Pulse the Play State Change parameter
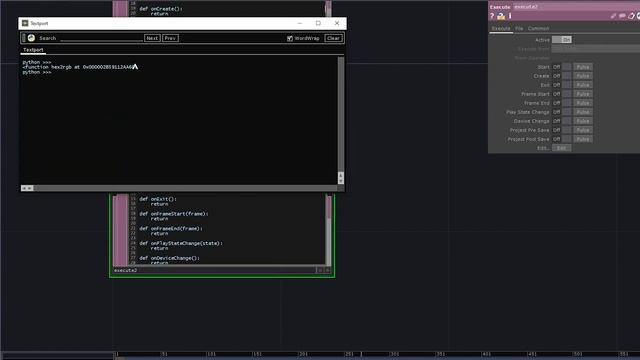 tap(583, 112)
